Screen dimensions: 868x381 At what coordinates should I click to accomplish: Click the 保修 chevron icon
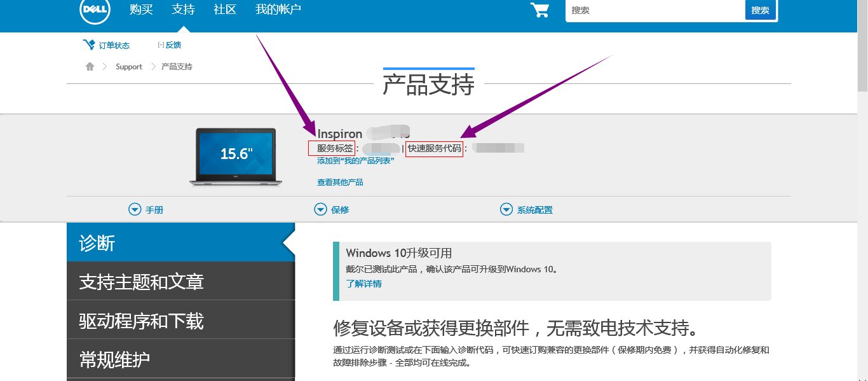click(x=320, y=209)
